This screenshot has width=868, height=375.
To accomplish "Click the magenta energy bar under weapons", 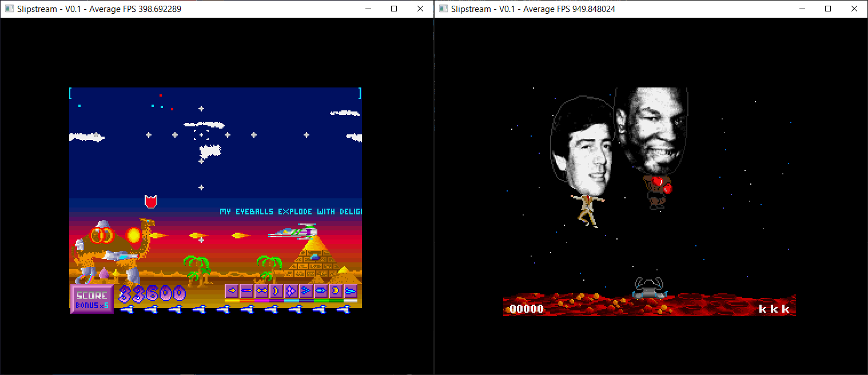I will click(262, 301).
